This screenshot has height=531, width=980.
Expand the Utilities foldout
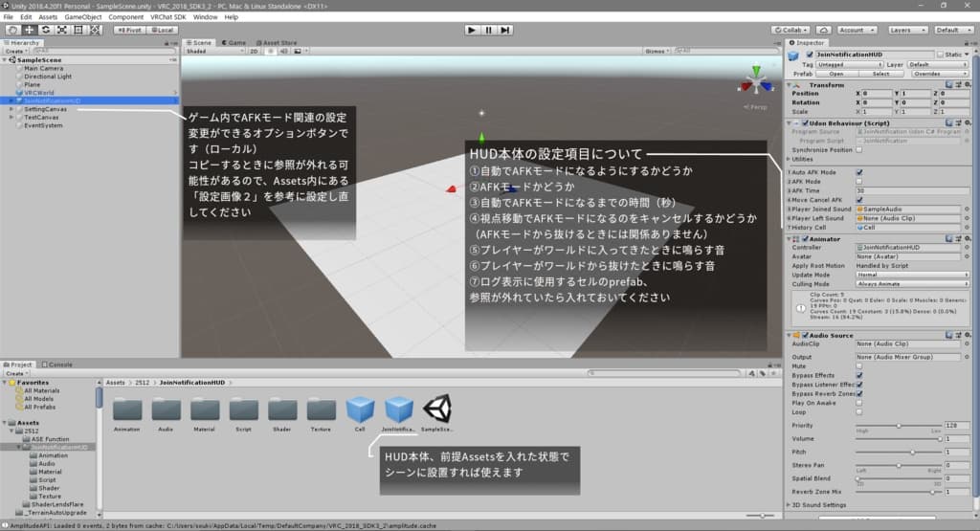tap(790, 159)
